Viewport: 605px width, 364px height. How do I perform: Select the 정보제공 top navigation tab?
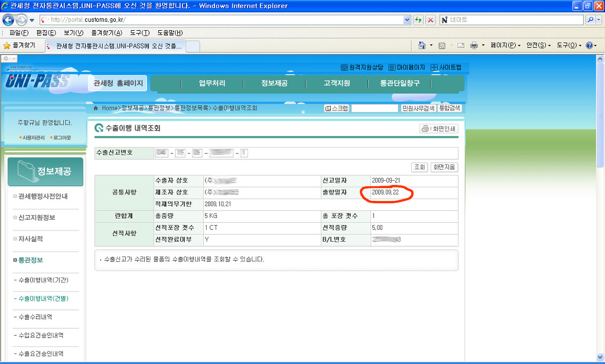click(x=274, y=83)
